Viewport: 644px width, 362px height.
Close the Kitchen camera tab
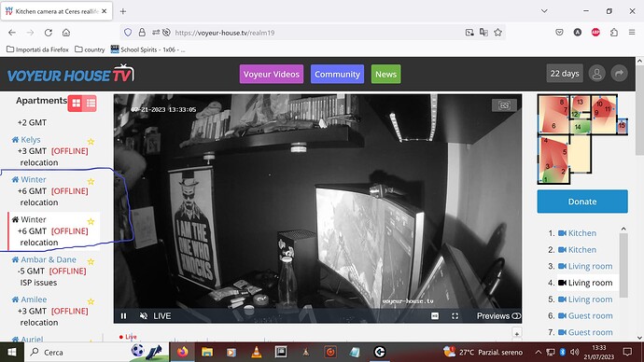104,11
